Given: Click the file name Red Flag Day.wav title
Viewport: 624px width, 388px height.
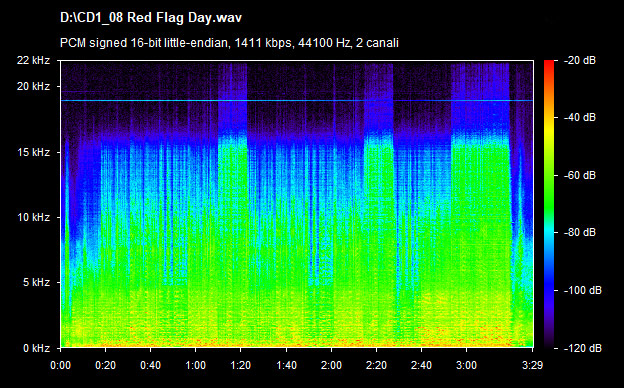Looking at the screenshot, I should coord(151,18).
